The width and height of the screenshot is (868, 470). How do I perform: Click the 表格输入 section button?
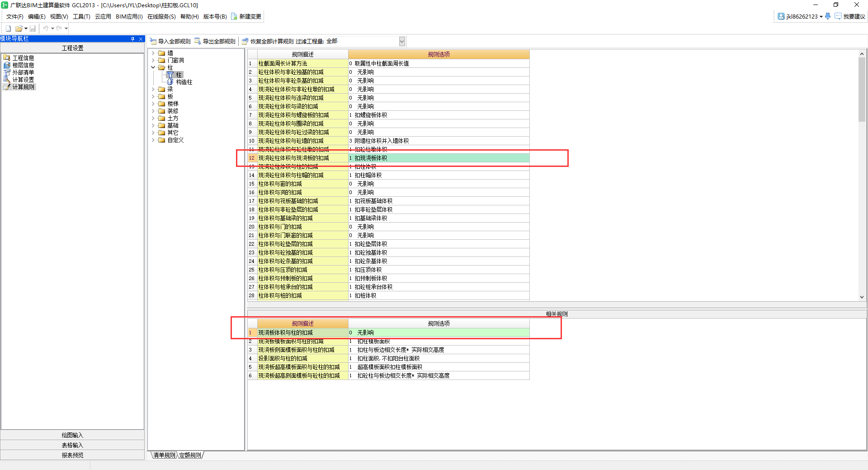coord(72,445)
